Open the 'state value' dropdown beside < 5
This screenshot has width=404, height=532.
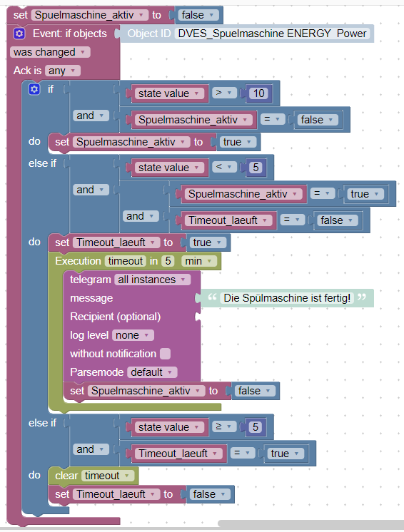169,168
